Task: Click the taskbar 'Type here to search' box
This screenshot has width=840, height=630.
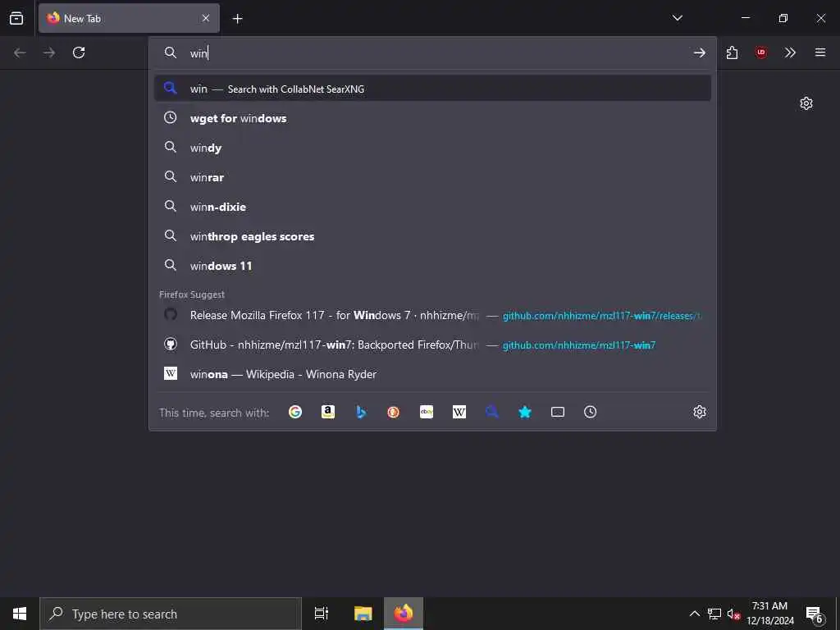Action: pyautogui.click(x=171, y=614)
